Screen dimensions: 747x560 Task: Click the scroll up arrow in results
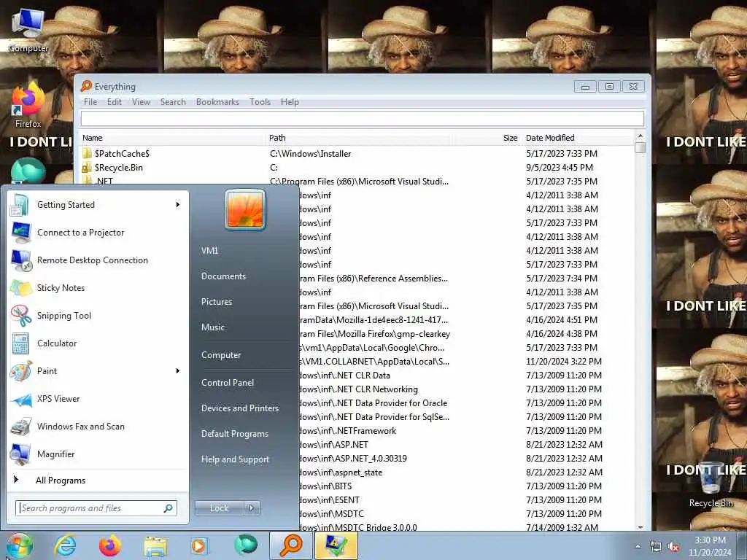pos(640,136)
